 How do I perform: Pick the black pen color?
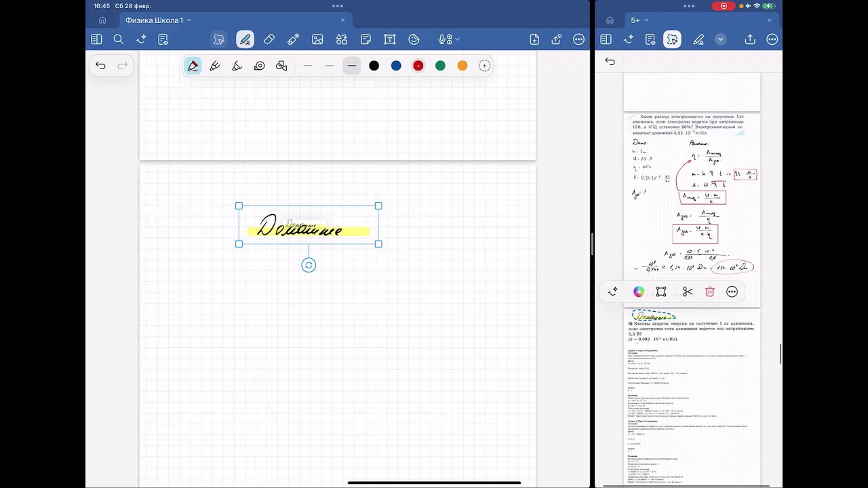(374, 66)
